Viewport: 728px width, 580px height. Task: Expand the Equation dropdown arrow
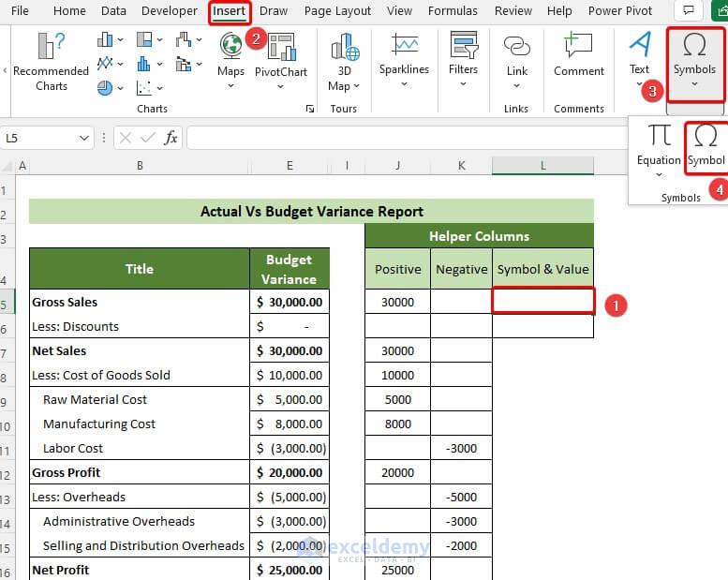(659, 174)
